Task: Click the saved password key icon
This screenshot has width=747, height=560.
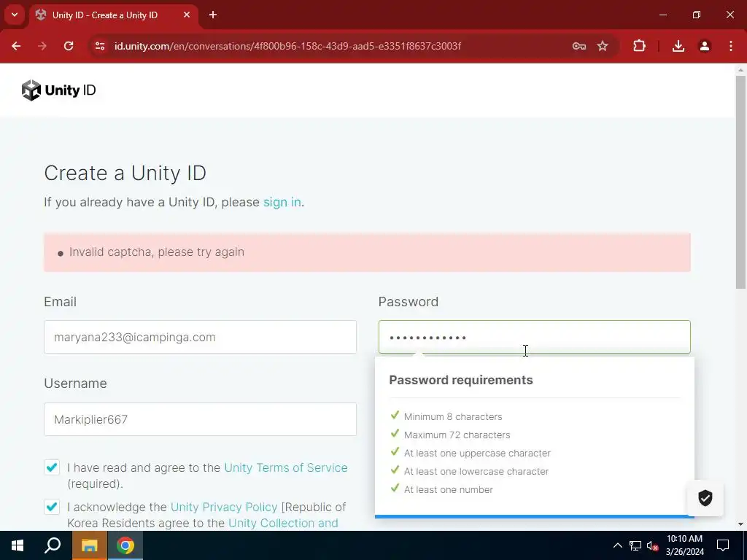Action: pyautogui.click(x=578, y=46)
